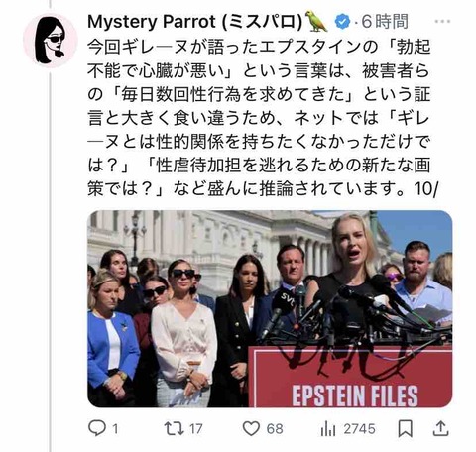Bookmark this post
The width and height of the screenshot is (476, 452).
click(405, 429)
